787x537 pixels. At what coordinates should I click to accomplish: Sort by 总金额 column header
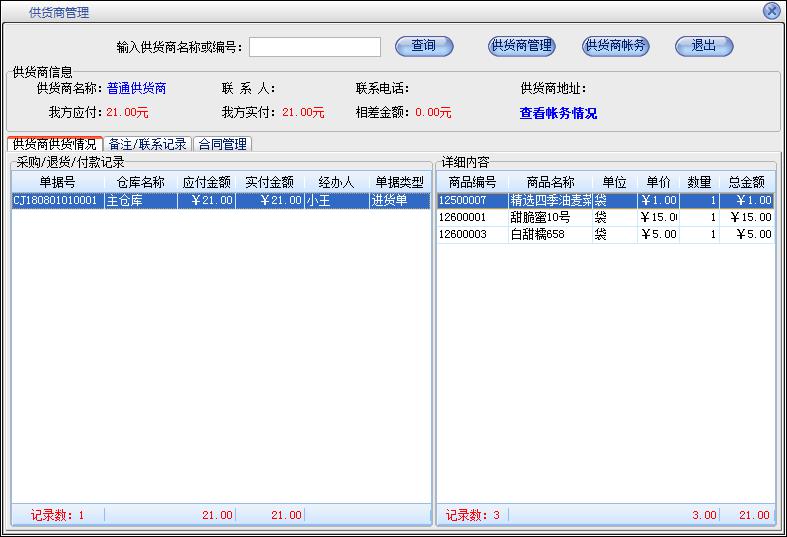coord(746,183)
